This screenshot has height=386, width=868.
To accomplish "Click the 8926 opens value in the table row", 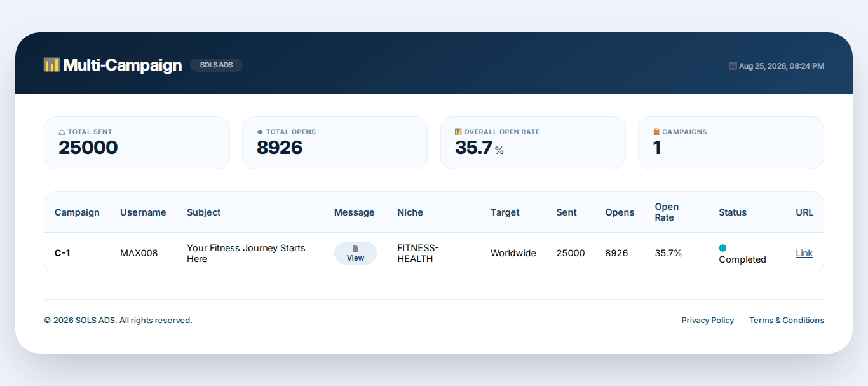I will (616, 253).
